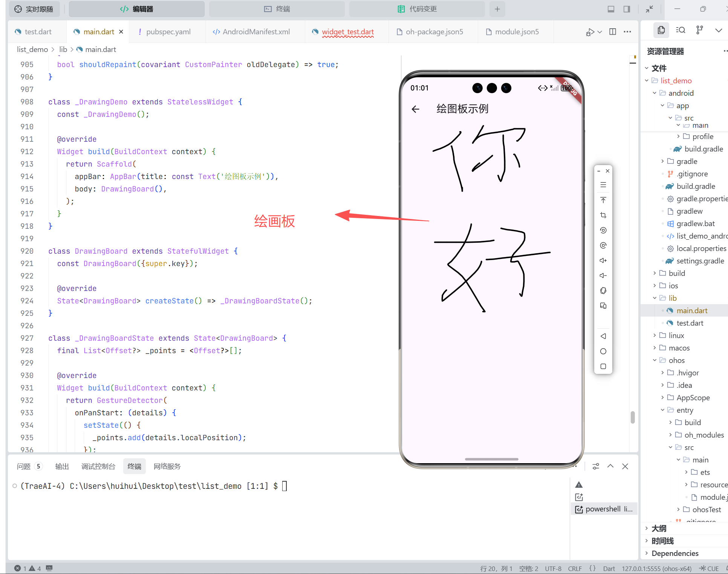728x574 pixels.
Task: Click the emulator volume up icon
Action: pyautogui.click(x=603, y=260)
